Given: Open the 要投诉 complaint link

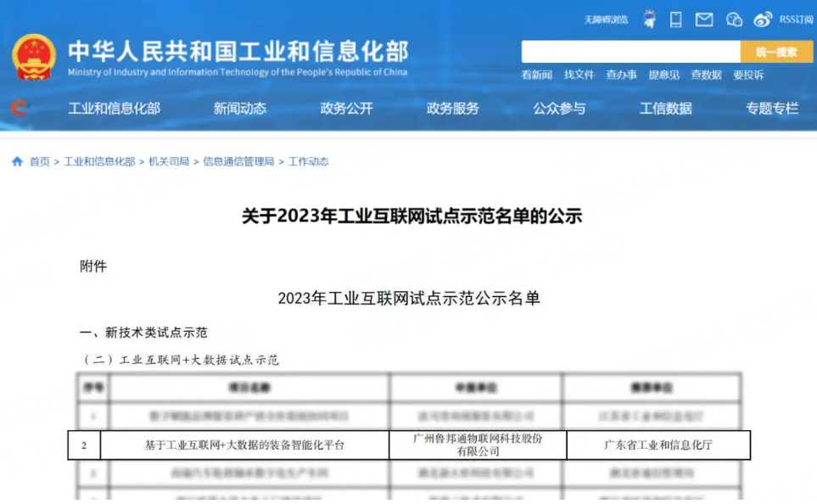Looking at the screenshot, I should point(748,75).
